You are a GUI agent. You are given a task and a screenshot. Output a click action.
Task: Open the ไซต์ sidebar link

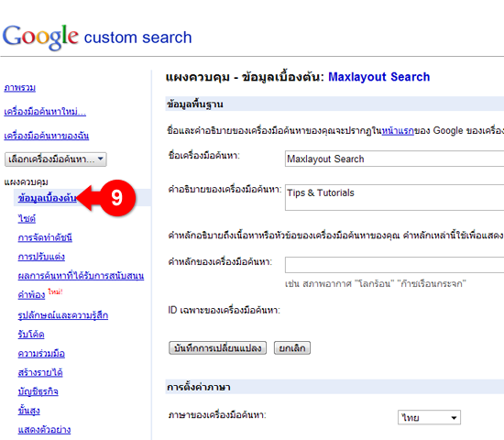click(x=27, y=219)
